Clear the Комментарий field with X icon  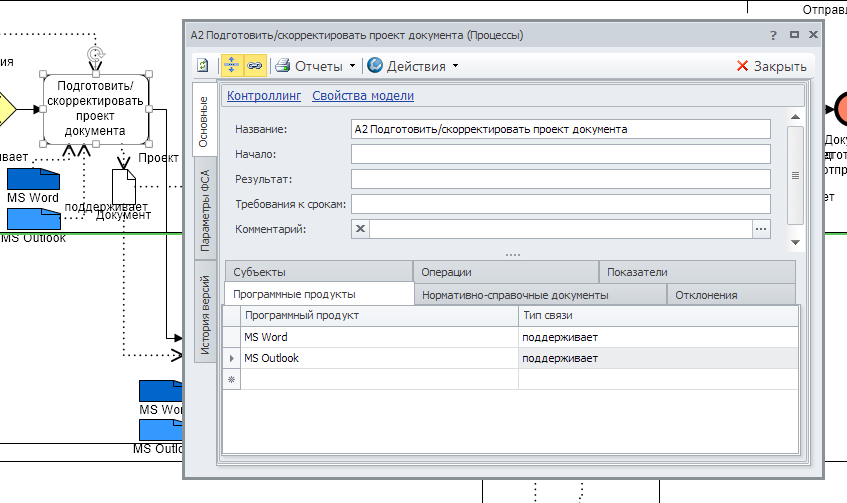(x=361, y=229)
